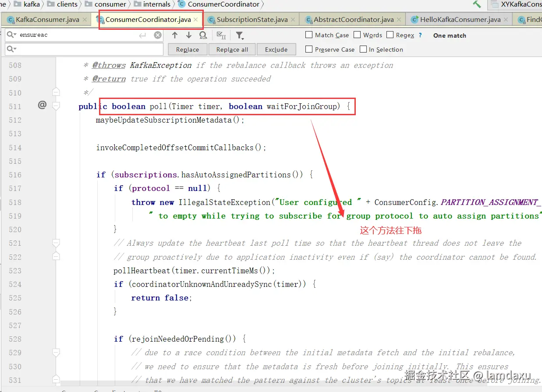Viewport: 542px width, 392px height.
Task: Click the consumer breadcrumb folder
Action: [x=106, y=4]
